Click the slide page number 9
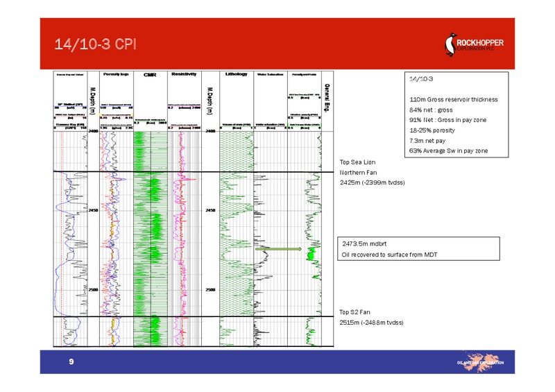Image resolution: width=555 pixels, height=392 pixels. pyautogui.click(x=71, y=361)
